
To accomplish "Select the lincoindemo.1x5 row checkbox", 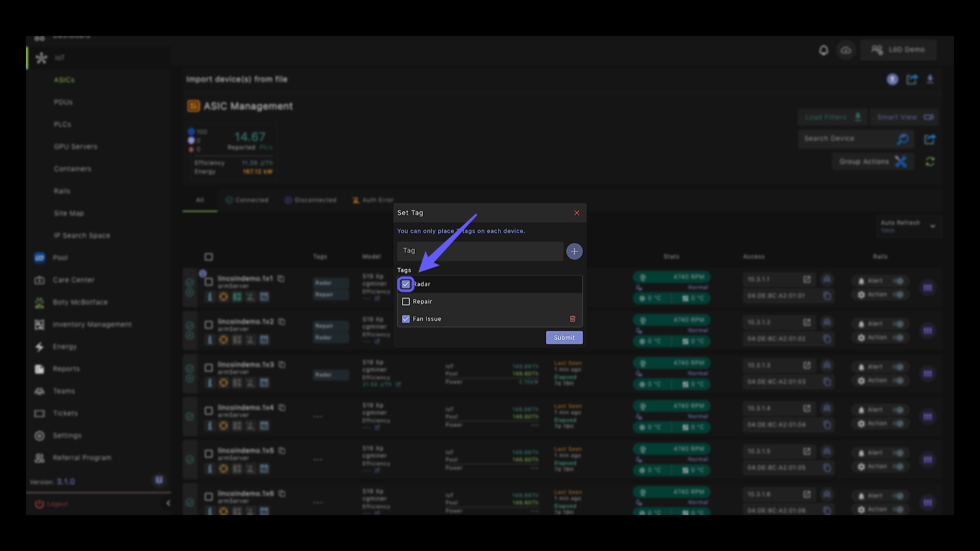I will (208, 454).
